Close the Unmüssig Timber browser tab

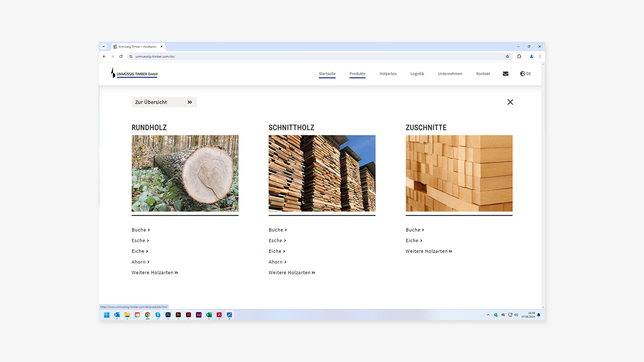point(161,47)
